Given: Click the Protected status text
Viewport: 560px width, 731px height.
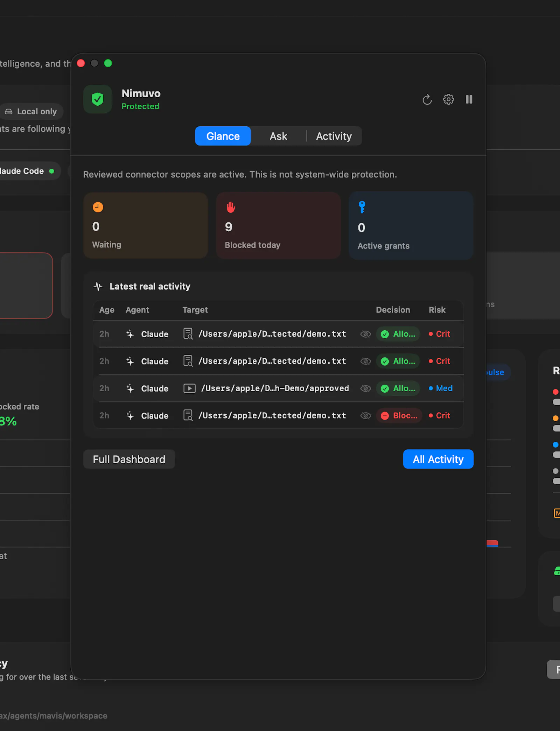Looking at the screenshot, I should point(140,106).
